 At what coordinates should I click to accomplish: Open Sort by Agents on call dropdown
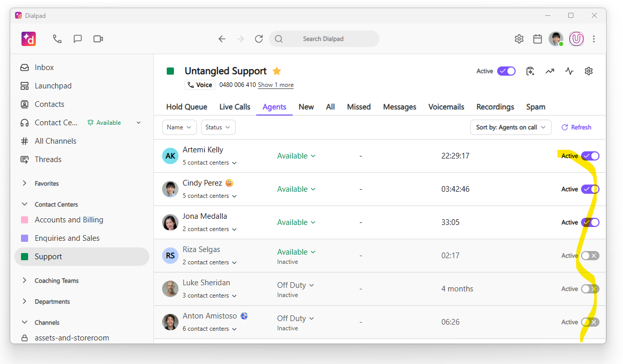(511, 127)
